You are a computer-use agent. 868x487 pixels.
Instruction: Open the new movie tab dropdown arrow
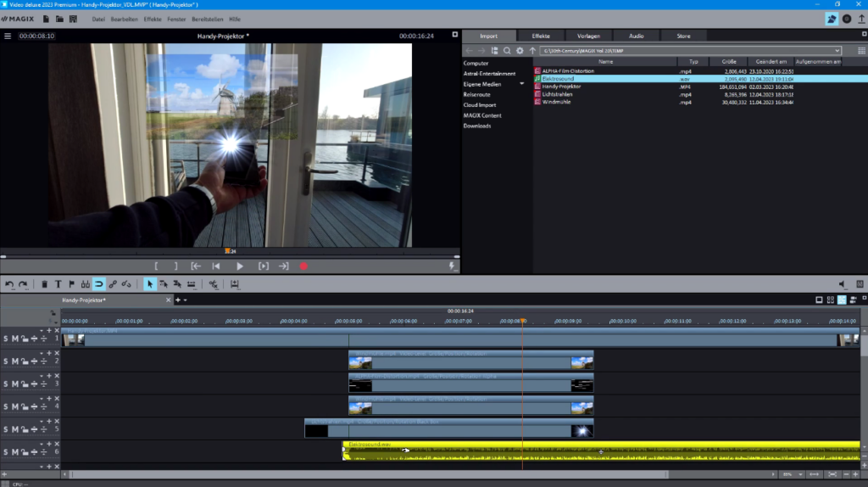pos(186,300)
